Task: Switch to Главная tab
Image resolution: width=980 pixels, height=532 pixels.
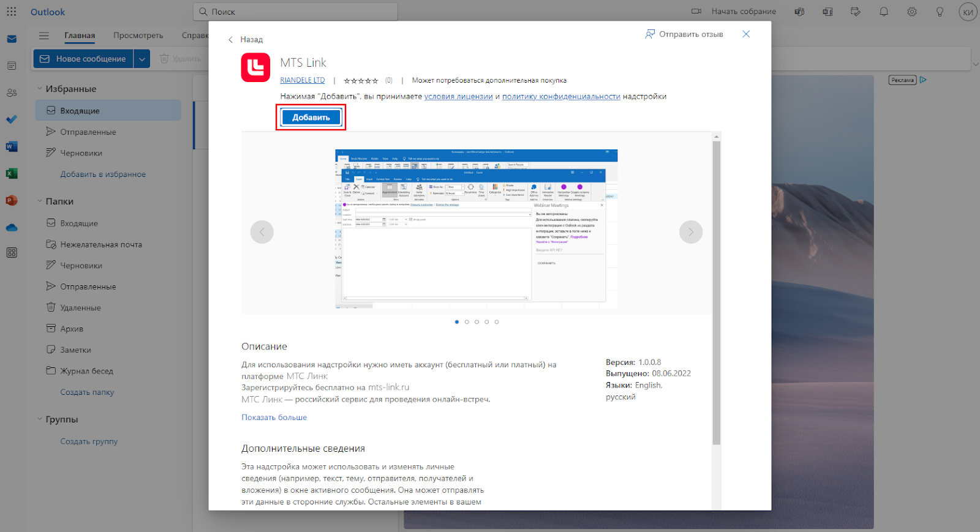Action: (80, 36)
